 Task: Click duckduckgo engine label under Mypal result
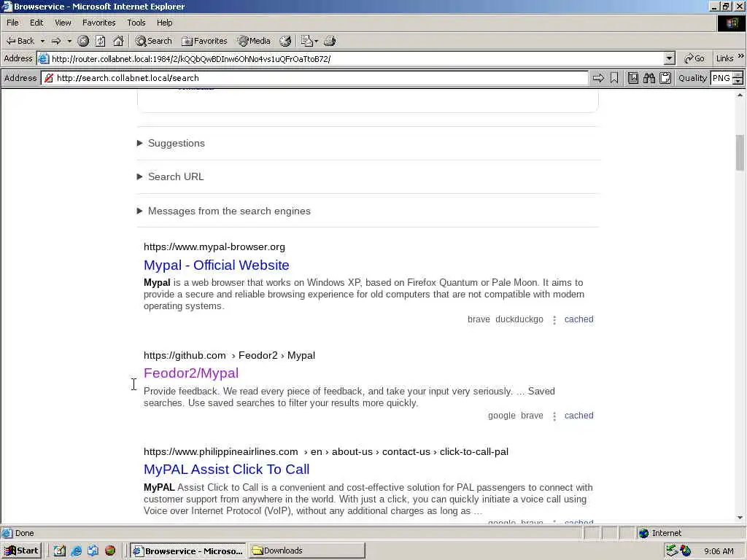[519, 319]
